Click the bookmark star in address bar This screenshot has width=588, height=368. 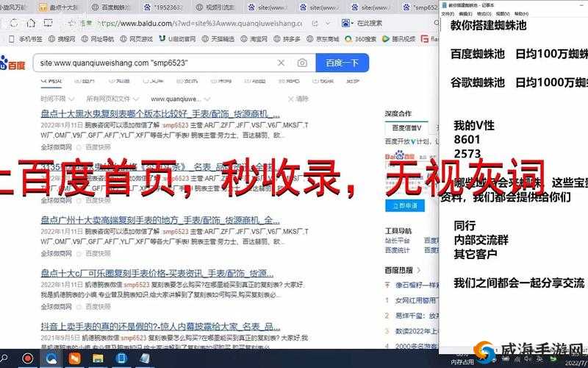click(x=71, y=24)
